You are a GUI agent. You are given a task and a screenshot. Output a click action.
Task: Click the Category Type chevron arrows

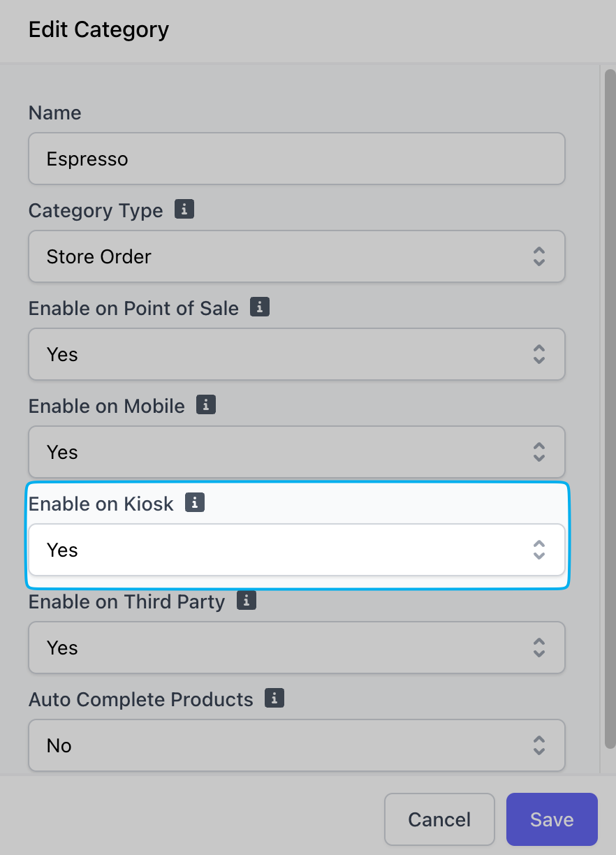point(538,256)
